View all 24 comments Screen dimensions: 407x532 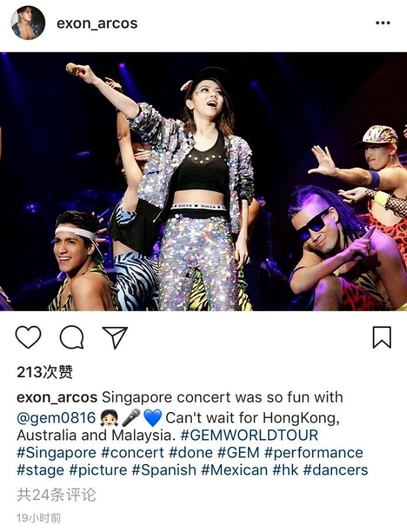[x=56, y=495]
